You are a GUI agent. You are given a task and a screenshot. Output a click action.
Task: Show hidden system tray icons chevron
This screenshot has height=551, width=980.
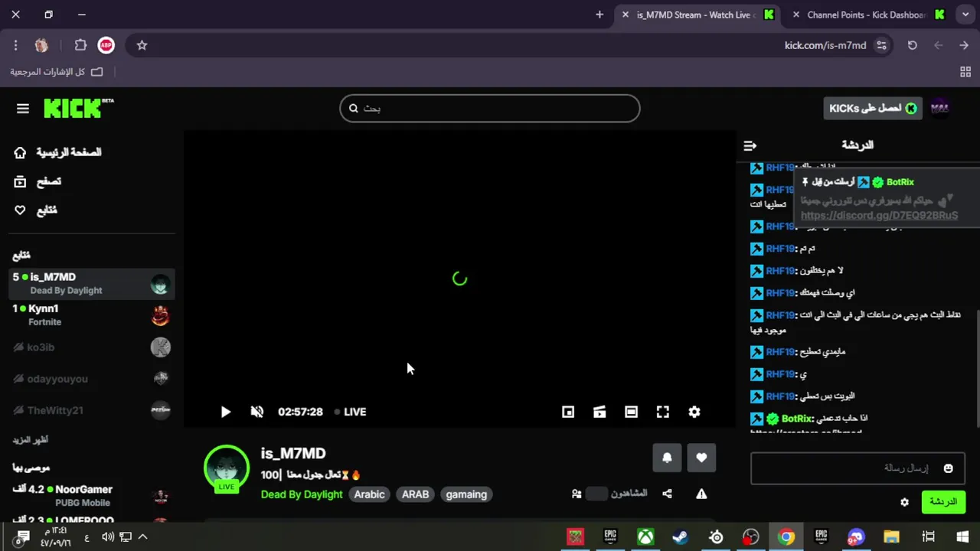(142, 537)
